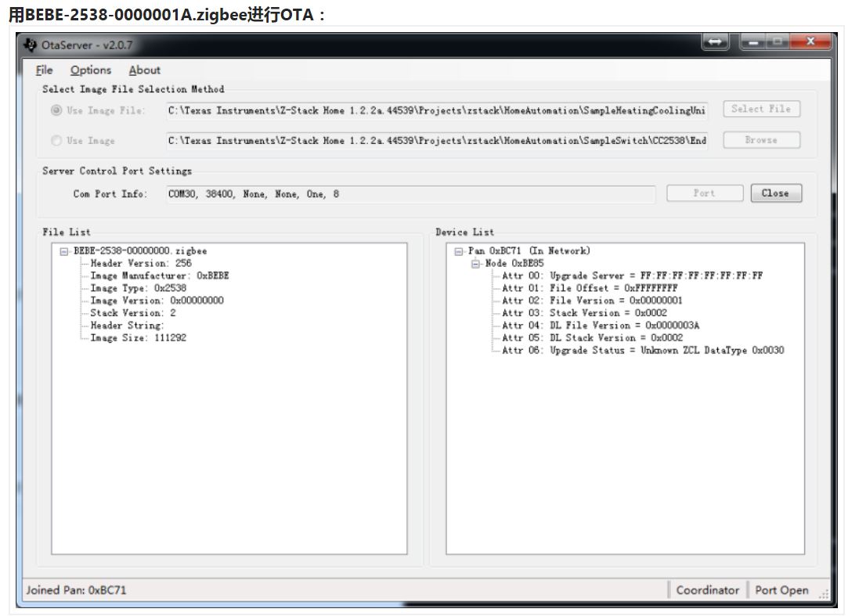The width and height of the screenshot is (848, 616).
Task: Select the Image Manufacturer: 0xBEBE row
Action: click(160, 276)
